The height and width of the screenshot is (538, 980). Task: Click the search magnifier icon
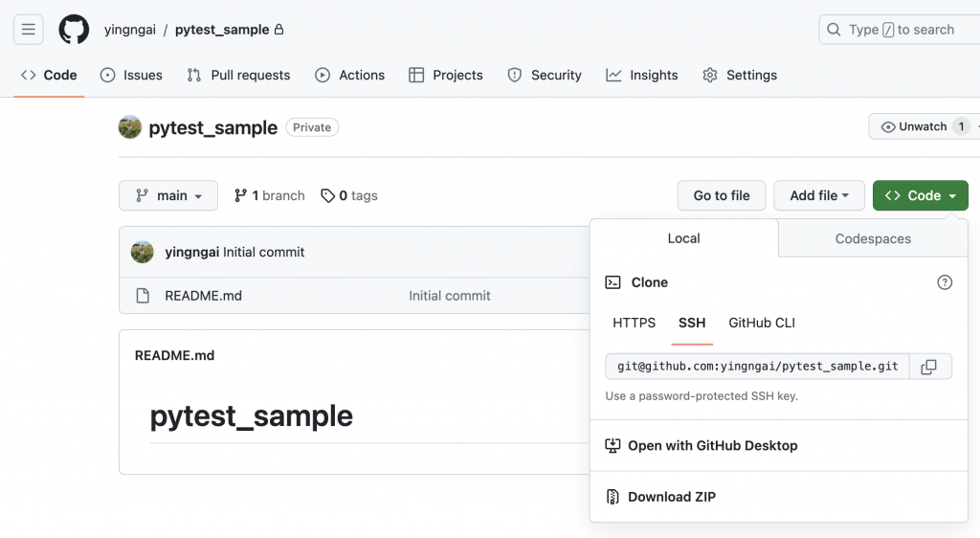[x=834, y=30]
